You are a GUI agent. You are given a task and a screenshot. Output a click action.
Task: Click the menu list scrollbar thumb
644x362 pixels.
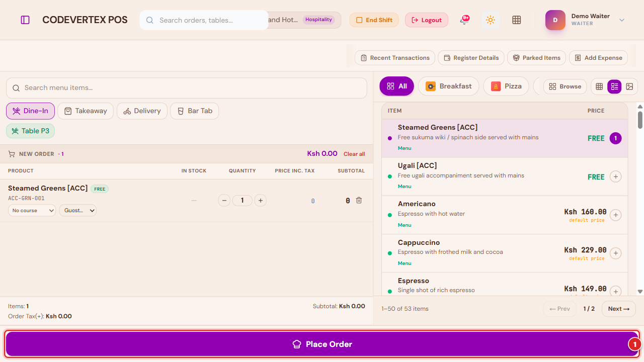click(x=640, y=120)
